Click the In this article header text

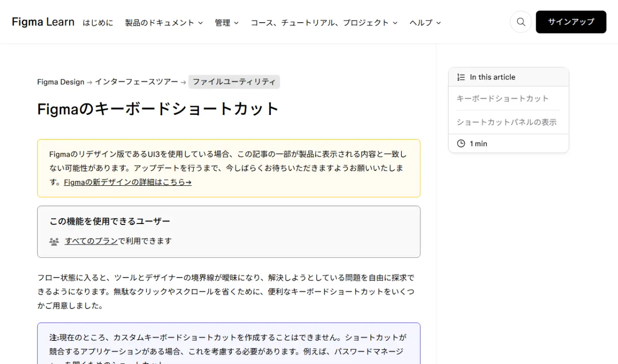[x=493, y=77]
